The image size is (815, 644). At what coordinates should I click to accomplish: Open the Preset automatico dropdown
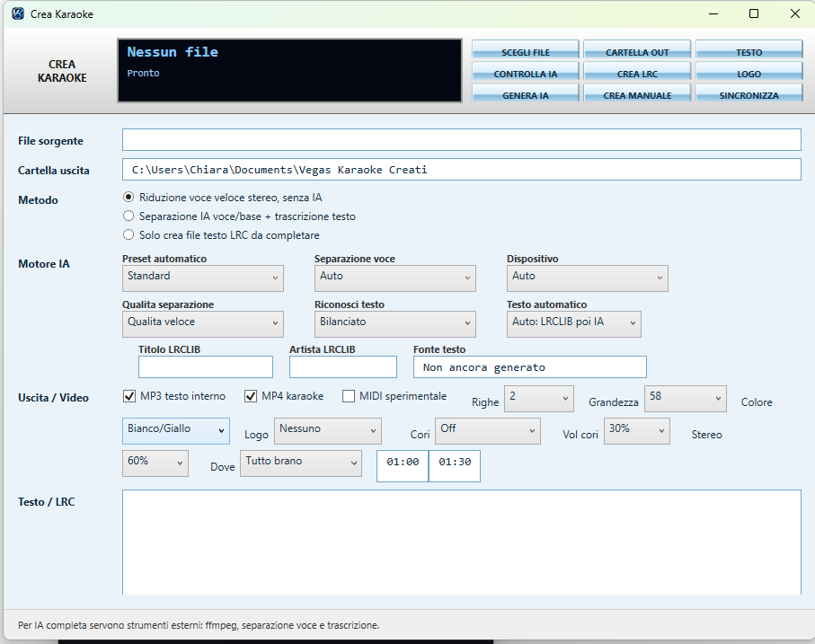click(203, 278)
